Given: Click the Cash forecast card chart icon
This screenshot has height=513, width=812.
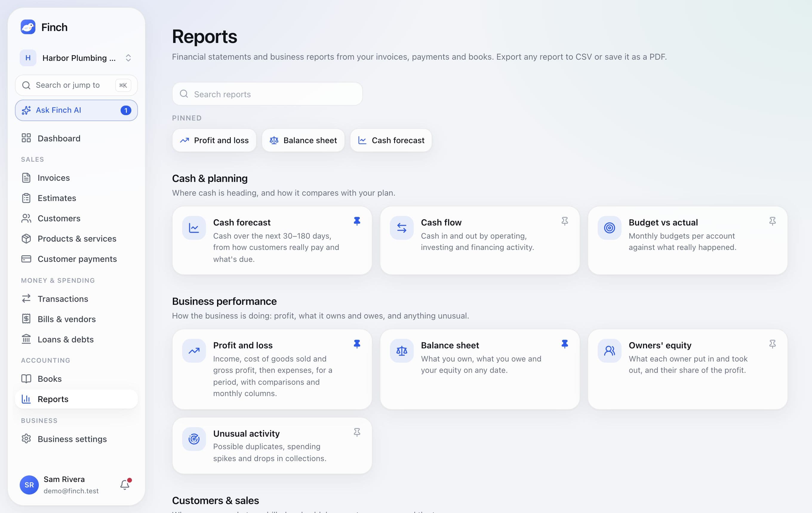Looking at the screenshot, I should coord(194,228).
